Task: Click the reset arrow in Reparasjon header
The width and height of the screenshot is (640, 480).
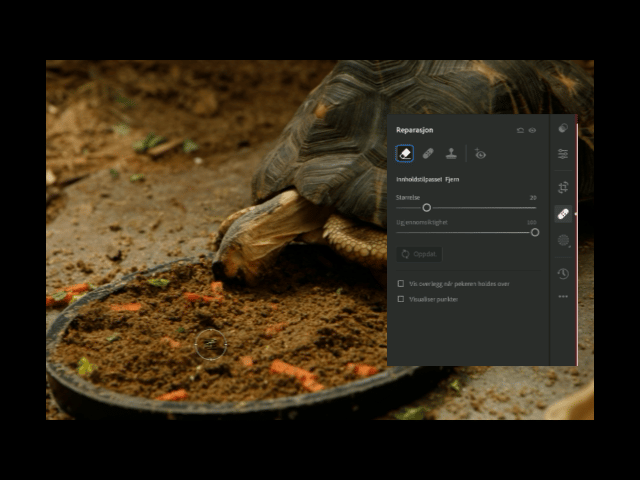Action: point(520,130)
